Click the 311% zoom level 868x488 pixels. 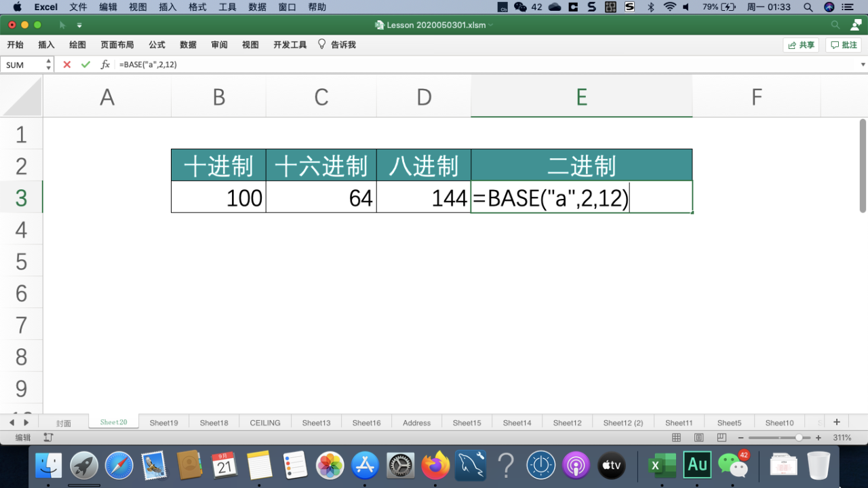click(x=842, y=438)
